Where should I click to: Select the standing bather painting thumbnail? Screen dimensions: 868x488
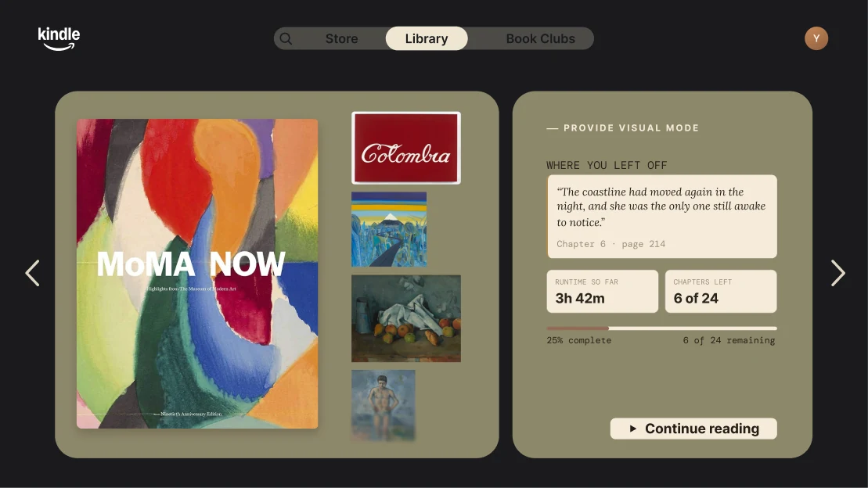(x=383, y=405)
